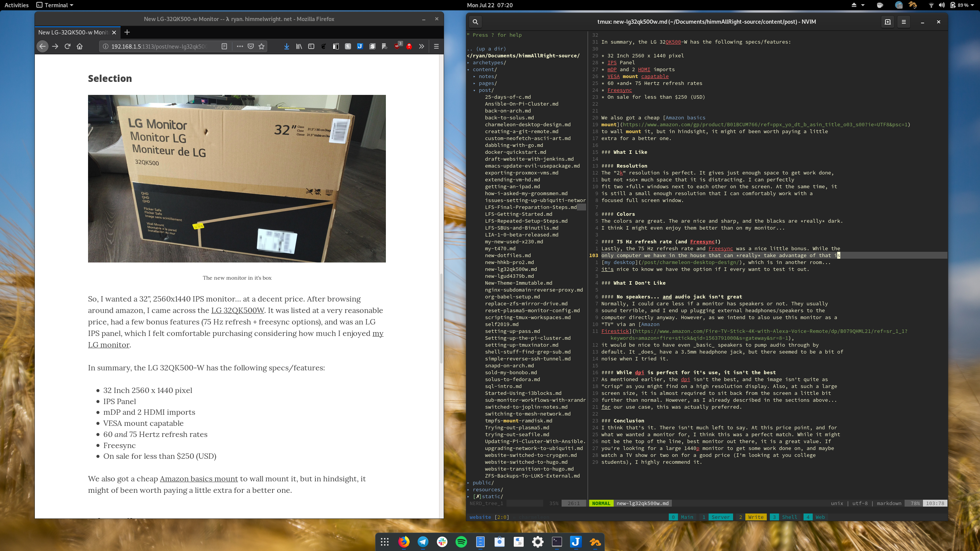Open the Terminal app menu in top bar
This screenshot has width=980, height=551.
pyautogui.click(x=55, y=5)
